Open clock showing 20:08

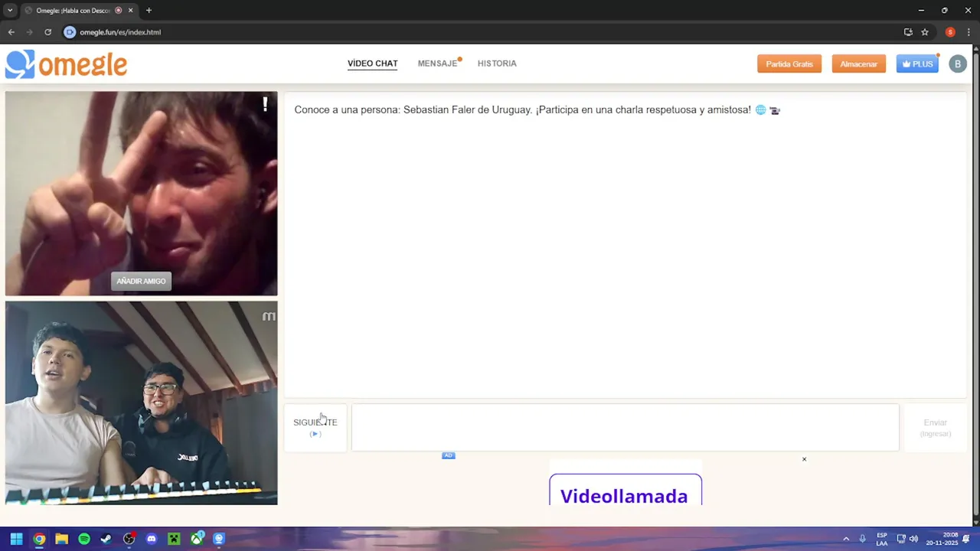(x=942, y=539)
